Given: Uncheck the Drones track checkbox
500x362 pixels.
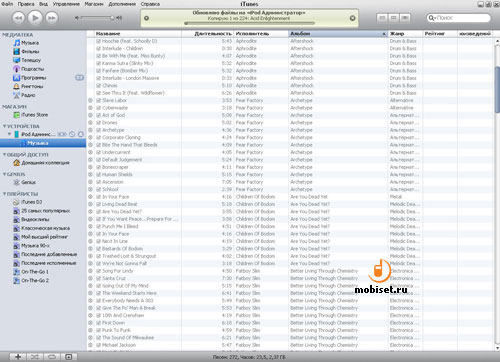Looking at the screenshot, I should click(98, 123).
